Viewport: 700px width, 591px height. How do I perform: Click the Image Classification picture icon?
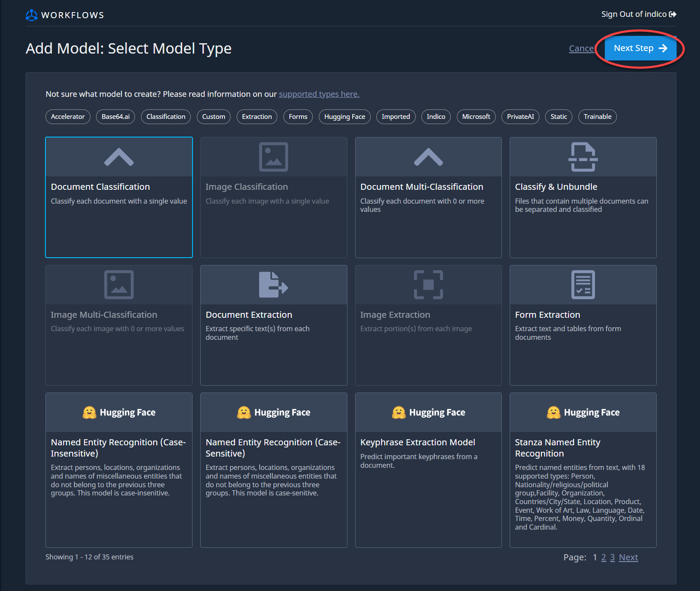[273, 157]
